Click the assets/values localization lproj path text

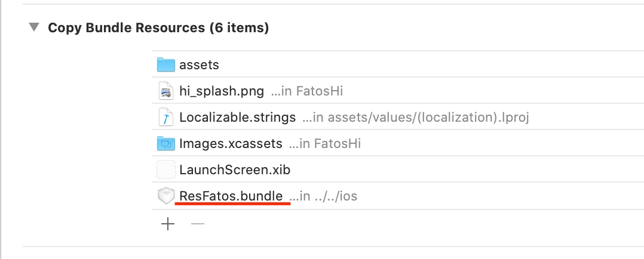pos(416,118)
